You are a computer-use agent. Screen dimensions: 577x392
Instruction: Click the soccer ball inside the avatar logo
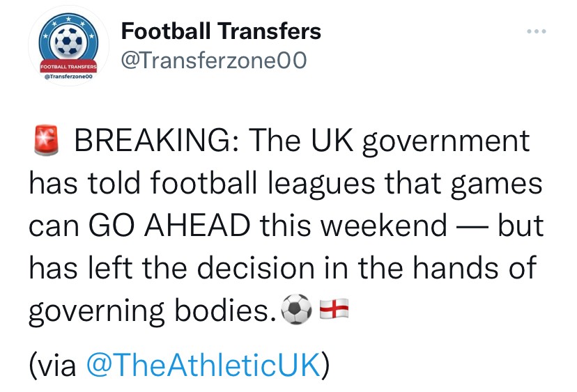click(x=68, y=43)
